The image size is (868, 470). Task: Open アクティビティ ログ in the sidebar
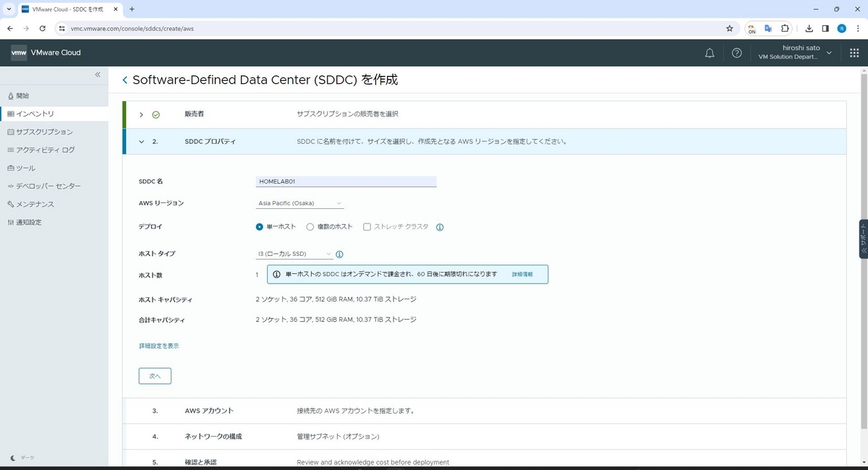point(54,150)
